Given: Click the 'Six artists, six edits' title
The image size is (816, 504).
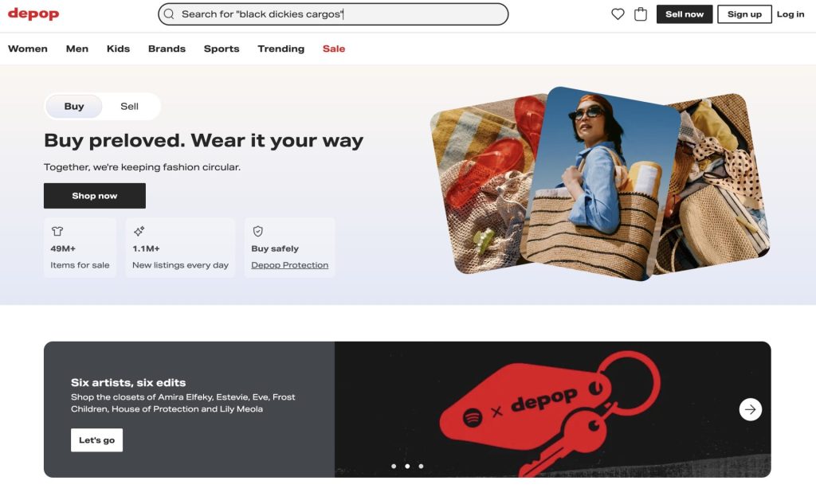Looking at the screenshot, I should (x=128, y=382).
